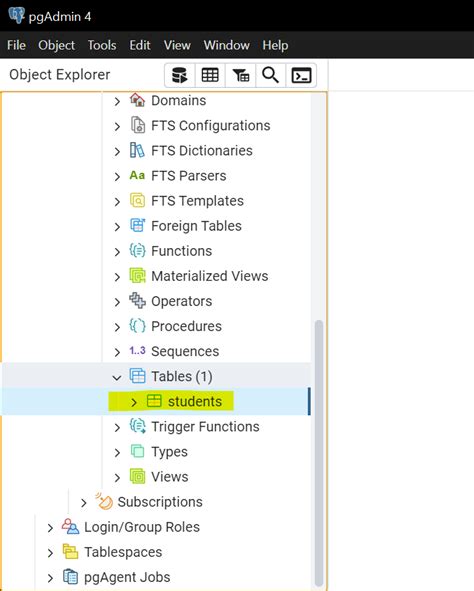The image size is (474, 591).
Task: Expand the Sequences node
Action: click(x=117, y=352)
